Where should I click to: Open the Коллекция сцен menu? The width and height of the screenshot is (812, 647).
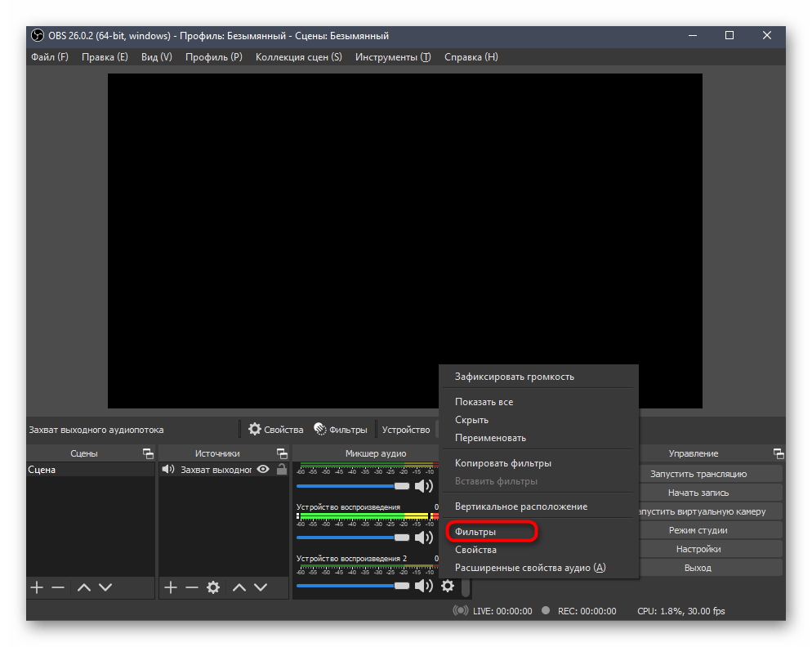[x=298, y=57]
